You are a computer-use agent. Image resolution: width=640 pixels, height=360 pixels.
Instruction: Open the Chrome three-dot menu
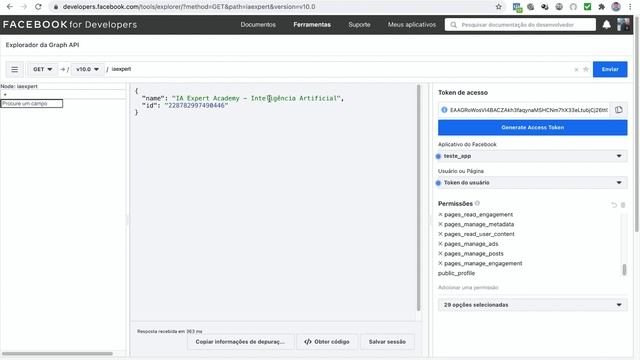click(x=630, y=7)
